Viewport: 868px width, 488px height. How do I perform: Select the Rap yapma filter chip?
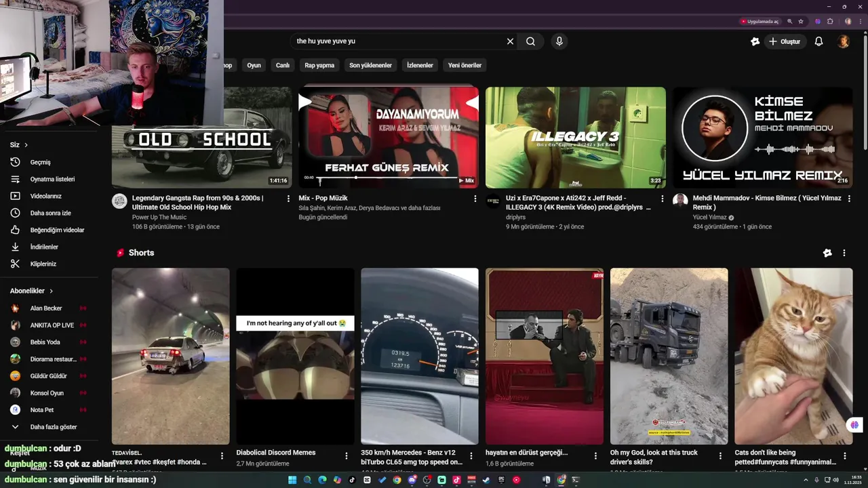coord(319,65)
